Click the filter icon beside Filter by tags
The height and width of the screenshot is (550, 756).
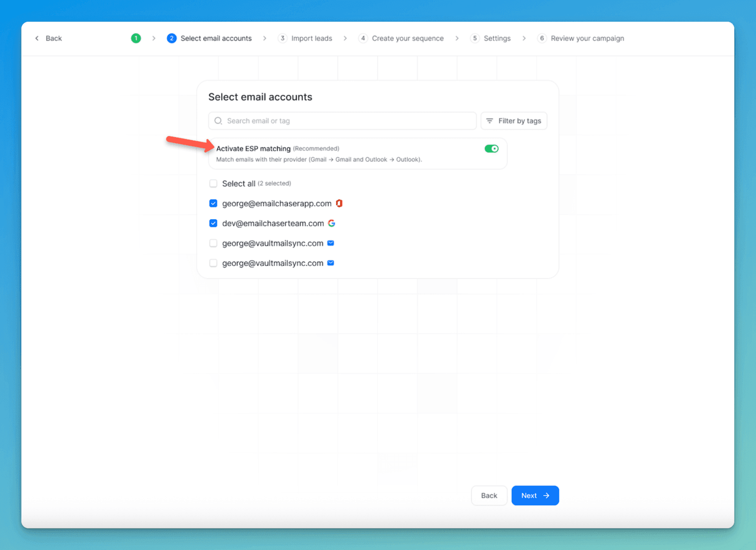(x=489, y=120)
